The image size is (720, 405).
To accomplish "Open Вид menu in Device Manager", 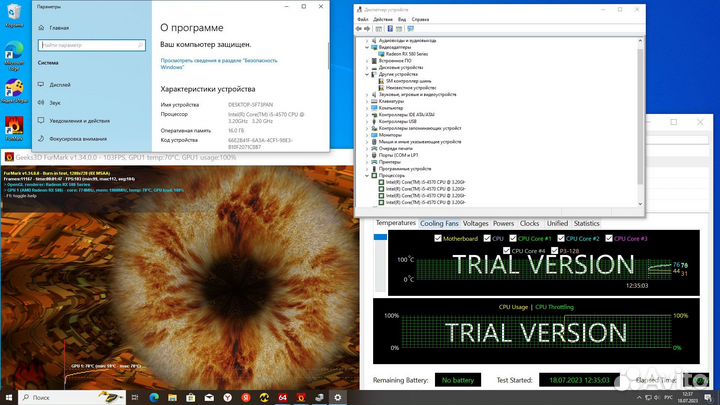I will pyautogui.click(x=402, y=19).
